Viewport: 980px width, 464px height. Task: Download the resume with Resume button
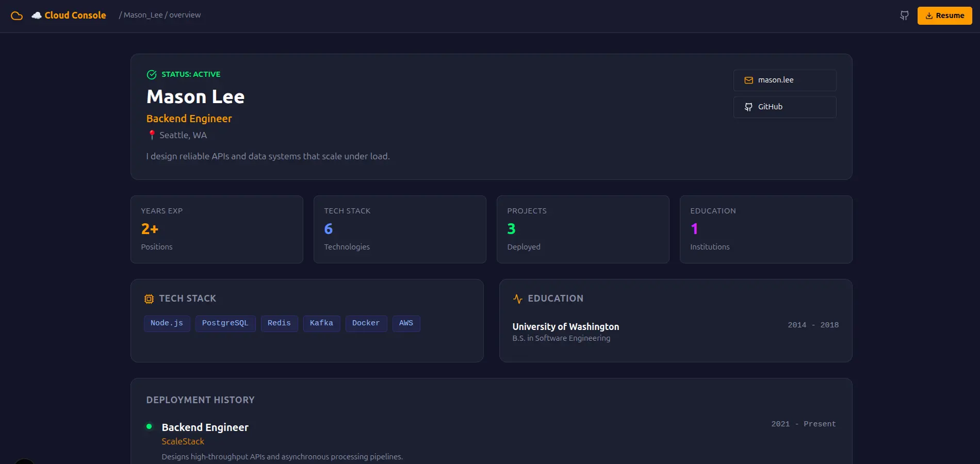click(x=944, y=15)
